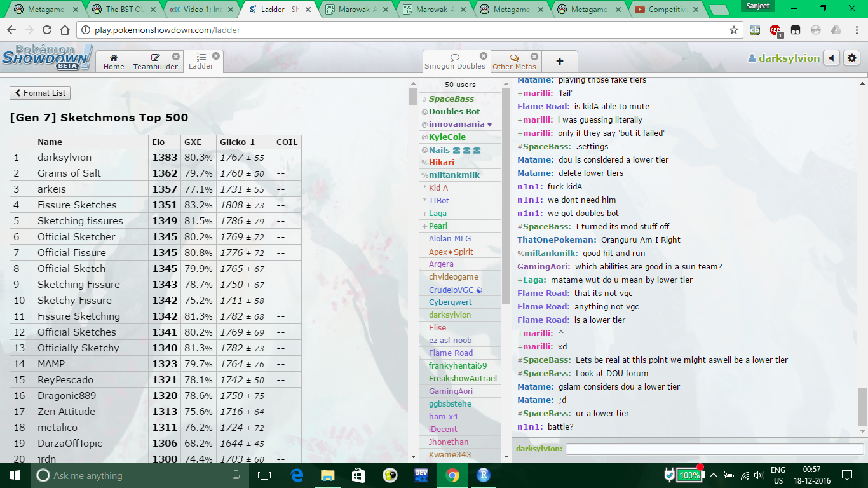Show hidden system tray icons

tap(714, 475)
